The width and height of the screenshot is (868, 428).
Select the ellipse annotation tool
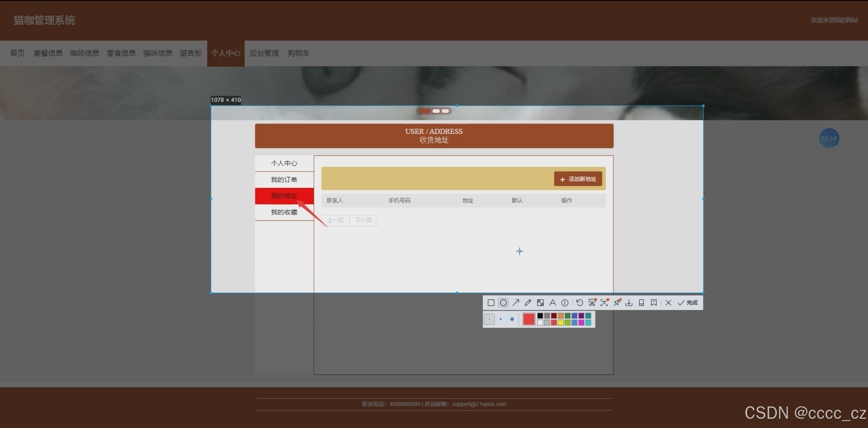pyautogui.click(x=503, y=303)
